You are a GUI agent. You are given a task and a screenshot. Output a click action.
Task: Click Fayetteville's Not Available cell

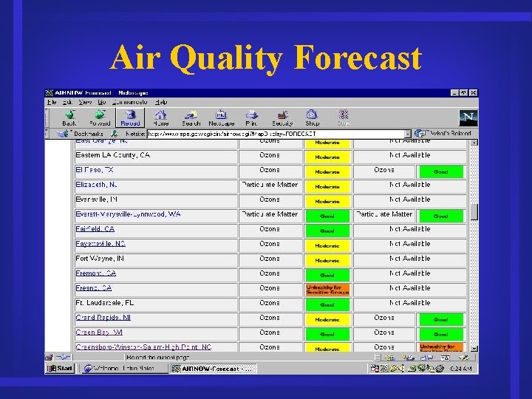coord(410,244)
